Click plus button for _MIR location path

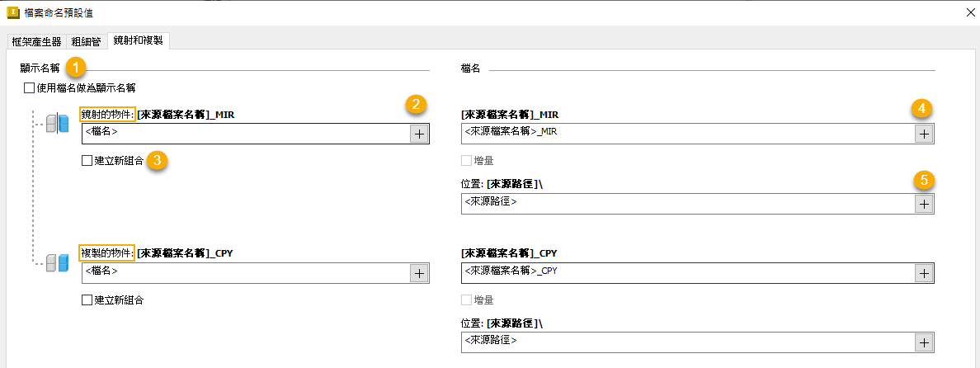924,204
